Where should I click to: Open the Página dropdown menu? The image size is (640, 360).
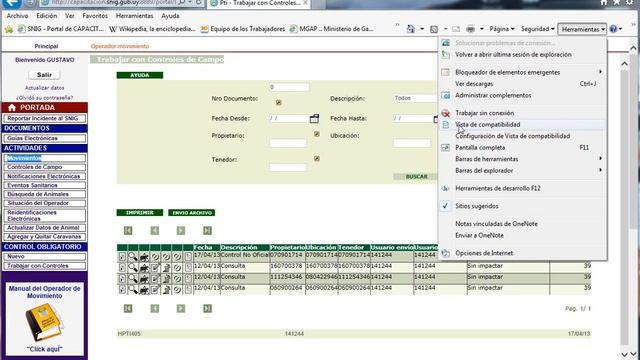coord(502,29)
